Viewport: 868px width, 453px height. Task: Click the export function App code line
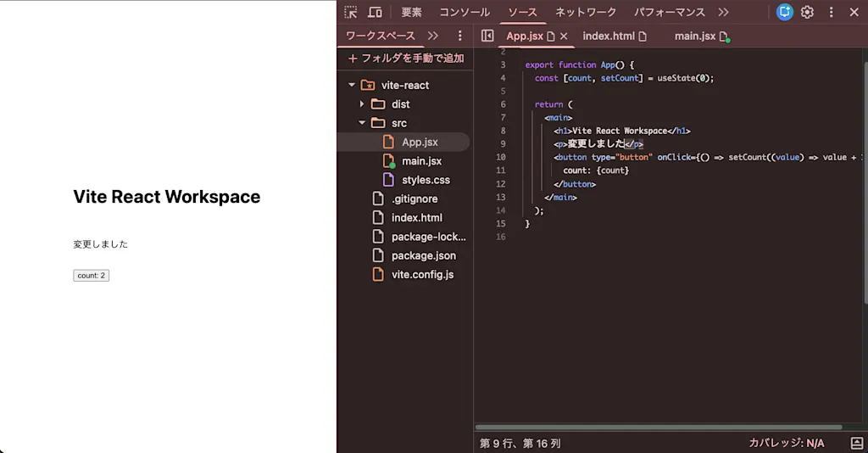tap(579, 64)
